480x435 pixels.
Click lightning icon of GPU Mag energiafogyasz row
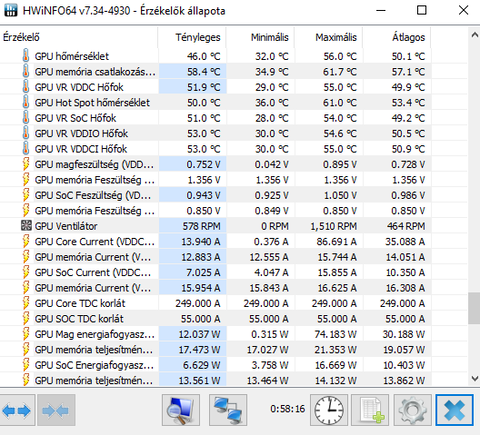(x=26, y=334)
